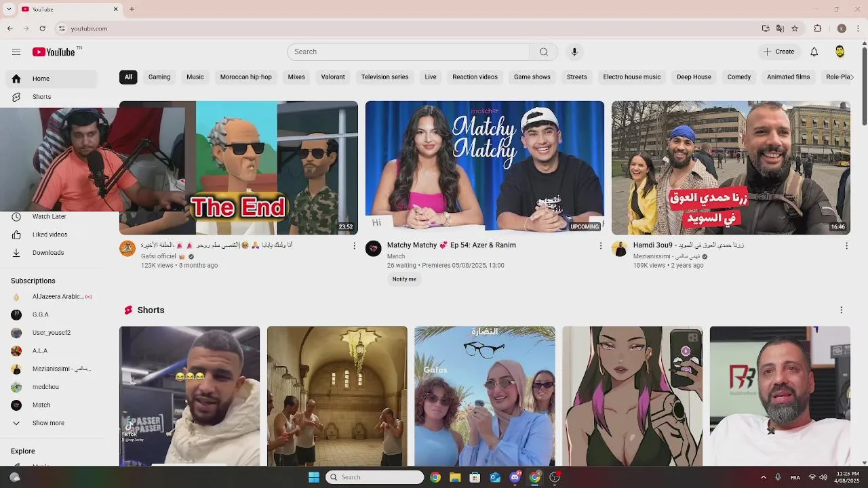Open the Windows Start menu

(314, 477)
